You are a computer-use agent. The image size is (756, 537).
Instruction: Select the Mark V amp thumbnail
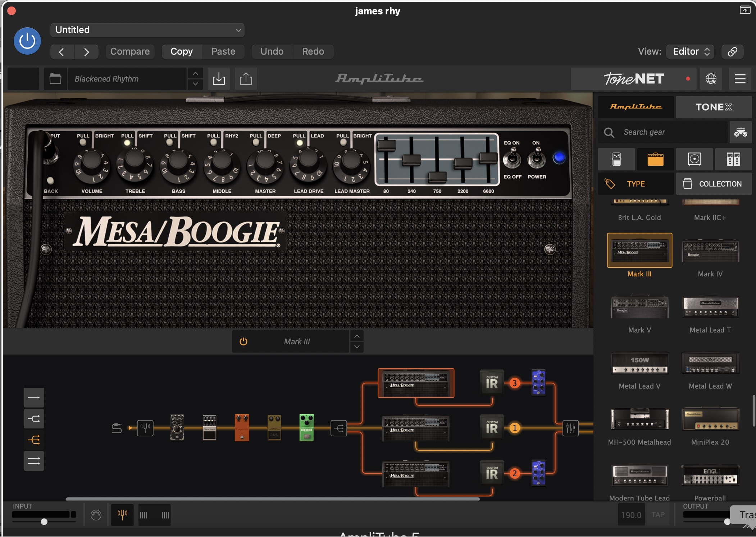639,307
